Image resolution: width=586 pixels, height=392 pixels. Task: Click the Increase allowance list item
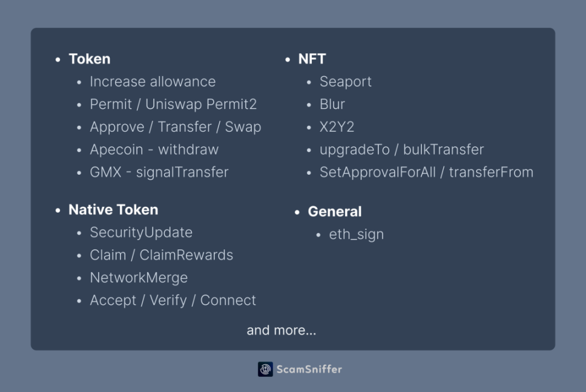[x=153, y=82]
